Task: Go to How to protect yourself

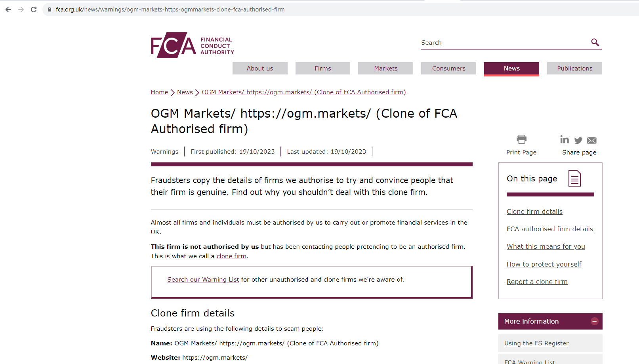Action: click(x=544, y=264)
